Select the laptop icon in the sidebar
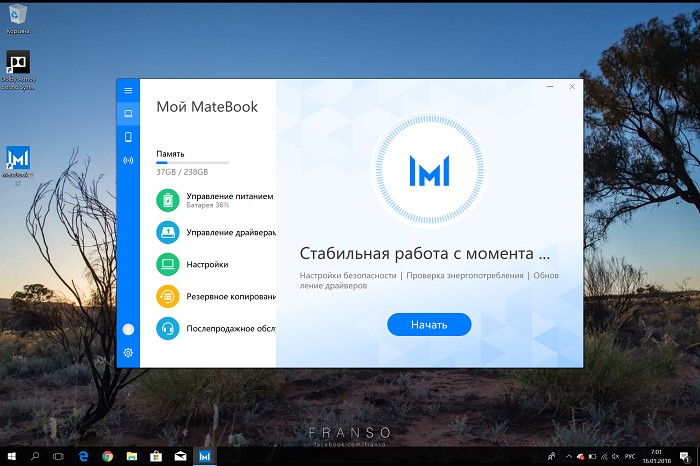The height and width of the screenshot is (466, 700). tap(128, 113)
